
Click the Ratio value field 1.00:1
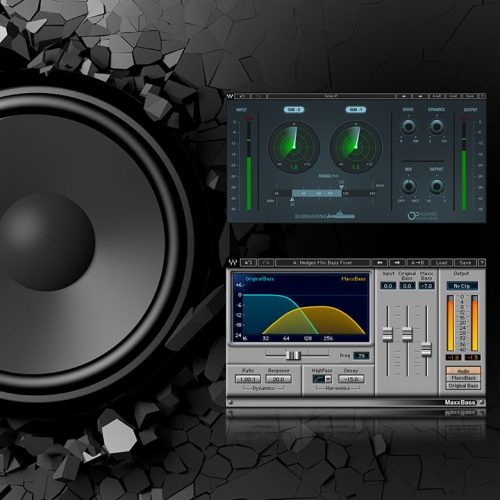click(248, 379)
